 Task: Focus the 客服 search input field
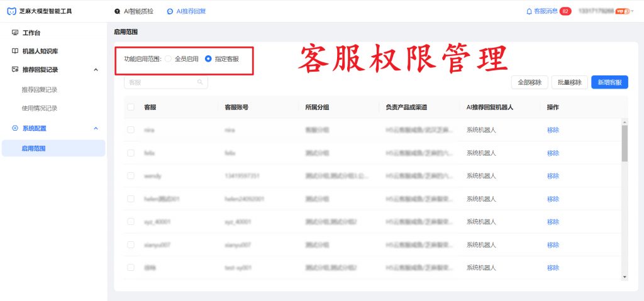[x=166, y=82]
